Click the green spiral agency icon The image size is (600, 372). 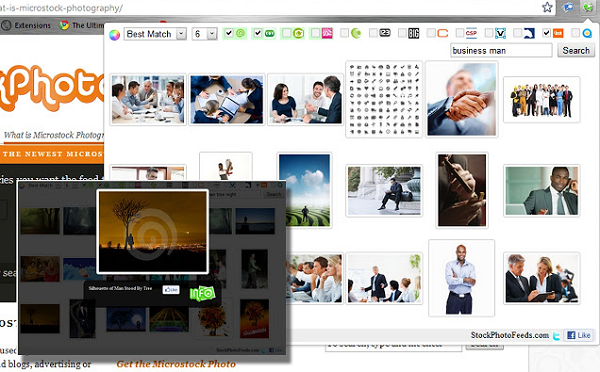click(x=240, y=33)
